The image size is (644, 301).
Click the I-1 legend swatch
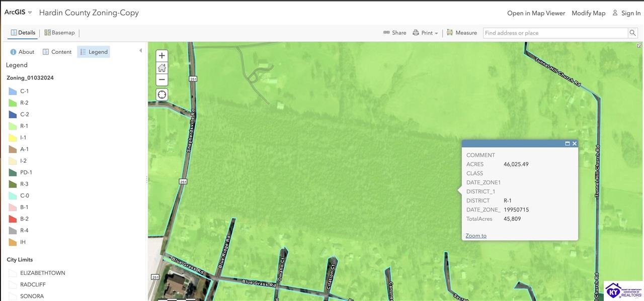[13, 138]
